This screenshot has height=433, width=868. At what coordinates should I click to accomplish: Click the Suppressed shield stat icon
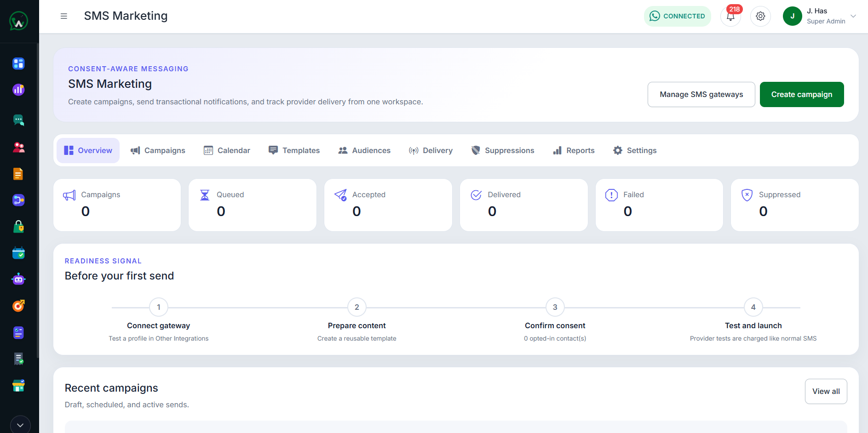point(747,195)
